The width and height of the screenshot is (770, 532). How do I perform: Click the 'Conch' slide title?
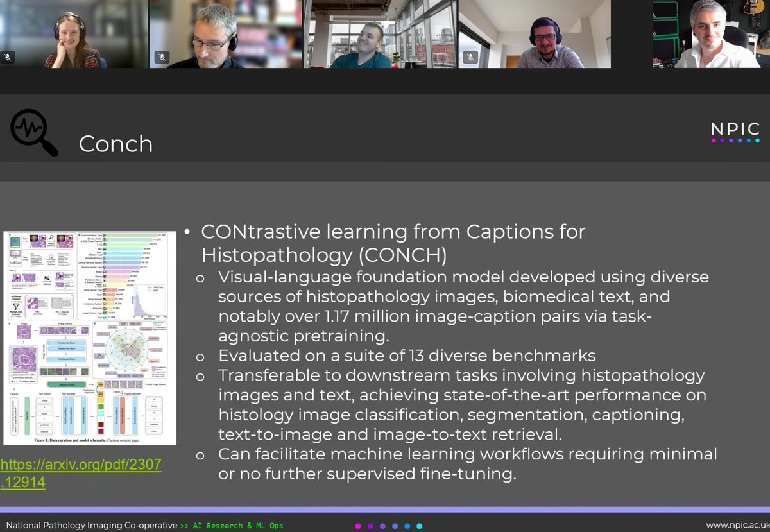(116, 144)
